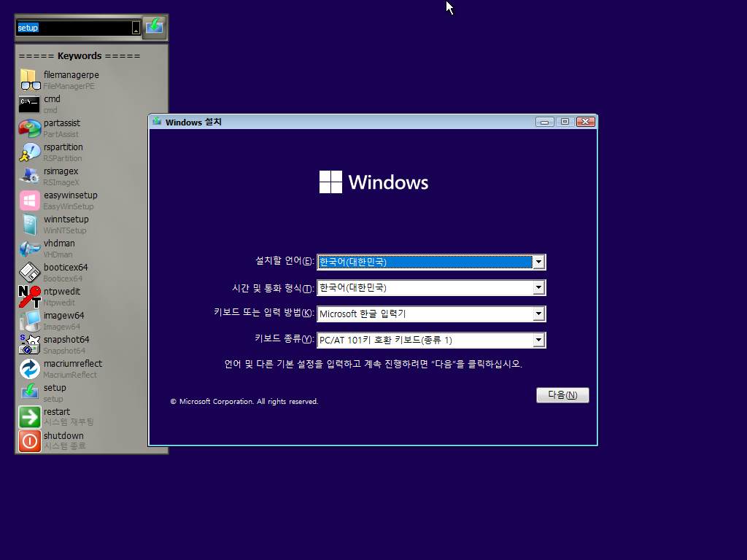747x560 pixels.
Task: Close the Windows 설치 window
Action: (x=586, y=122)
